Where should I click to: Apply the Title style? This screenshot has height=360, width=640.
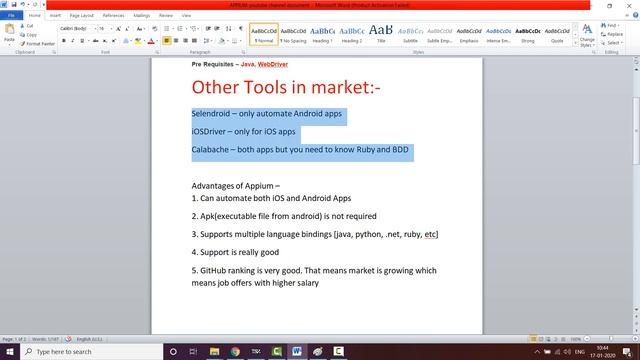tap(381, 35)
